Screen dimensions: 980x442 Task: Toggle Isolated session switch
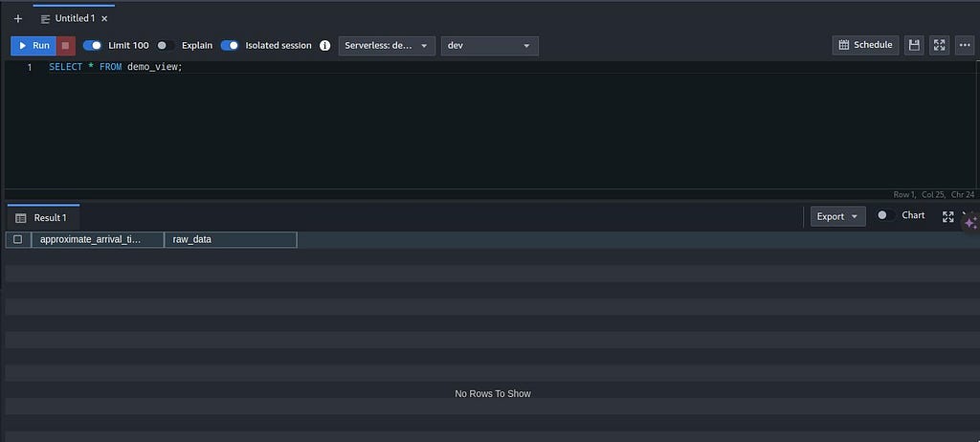click(x=230, y=46)
